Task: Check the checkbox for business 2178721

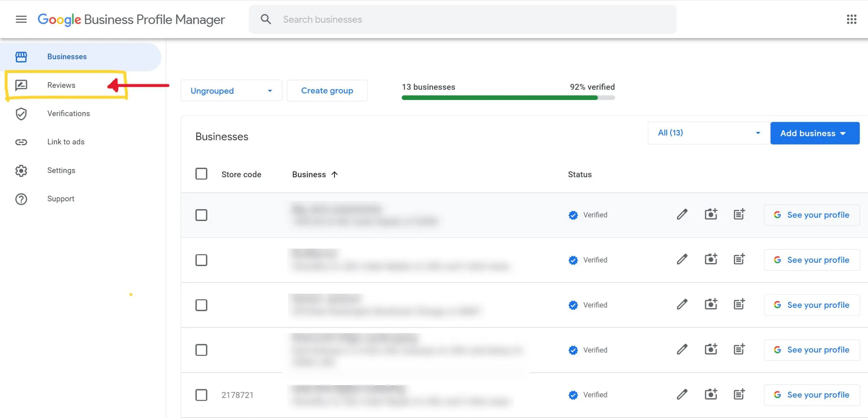Action: point(201,395)
